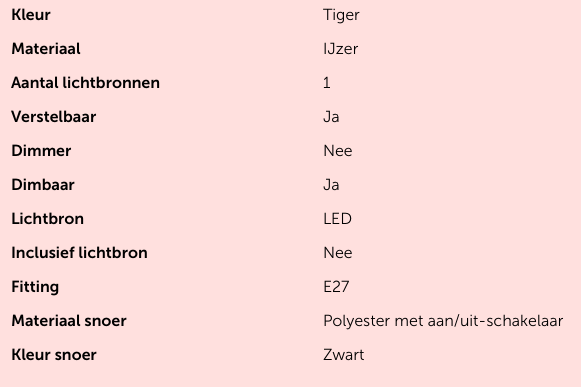
Task: Click the Nee value beside Dimmer
Action: coord(338,151)
